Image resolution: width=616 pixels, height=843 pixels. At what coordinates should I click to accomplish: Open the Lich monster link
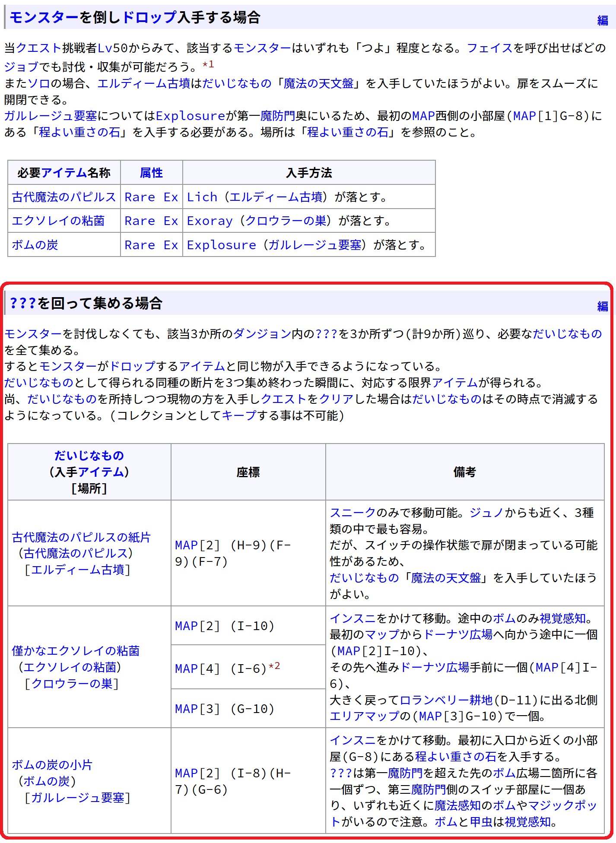[202, 197]
